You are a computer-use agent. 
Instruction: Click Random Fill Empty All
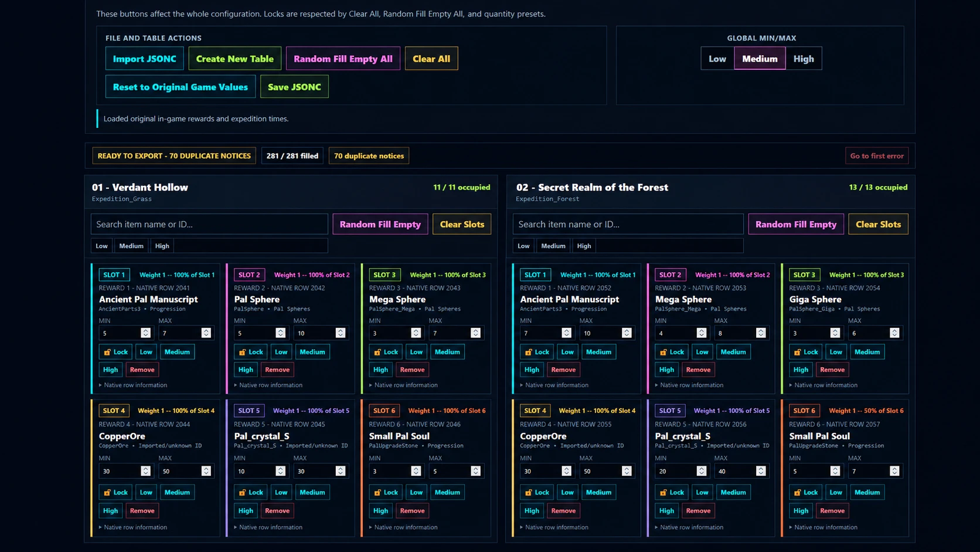click(x=343, y=59)
